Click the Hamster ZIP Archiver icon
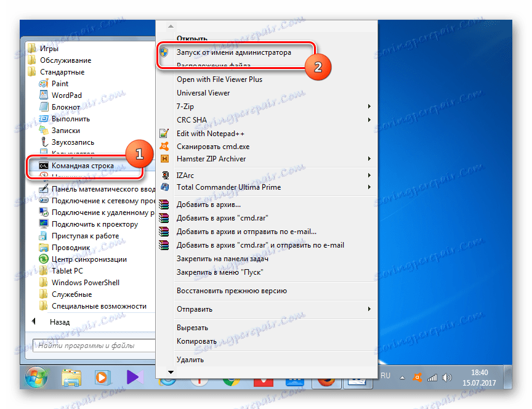 [x=164, y=158]
